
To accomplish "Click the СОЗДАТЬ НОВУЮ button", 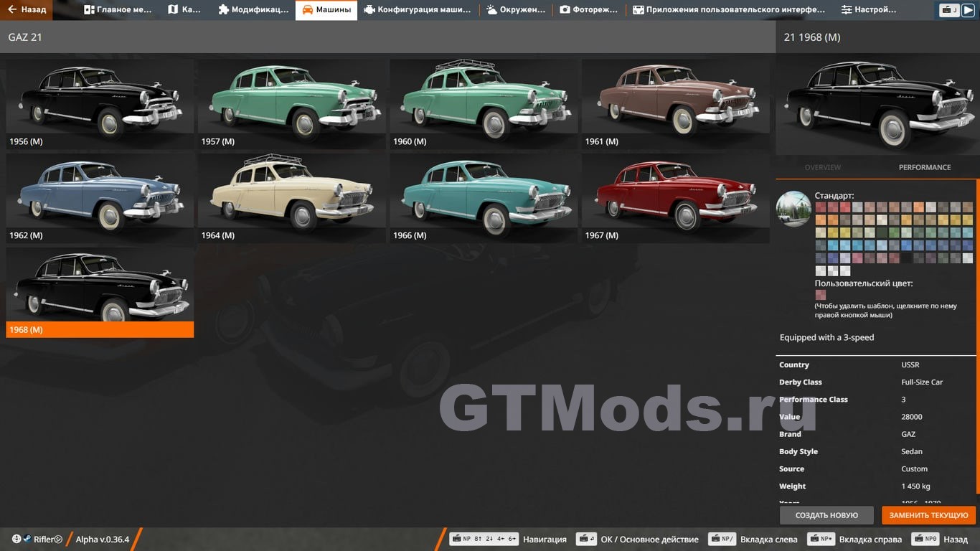I will tap(826, 515).
